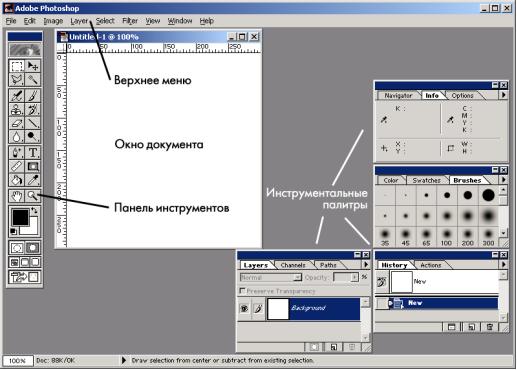517x370 pixels.
Task: Select the Eyedropper tool in toolbox
Action: (33, 180)
